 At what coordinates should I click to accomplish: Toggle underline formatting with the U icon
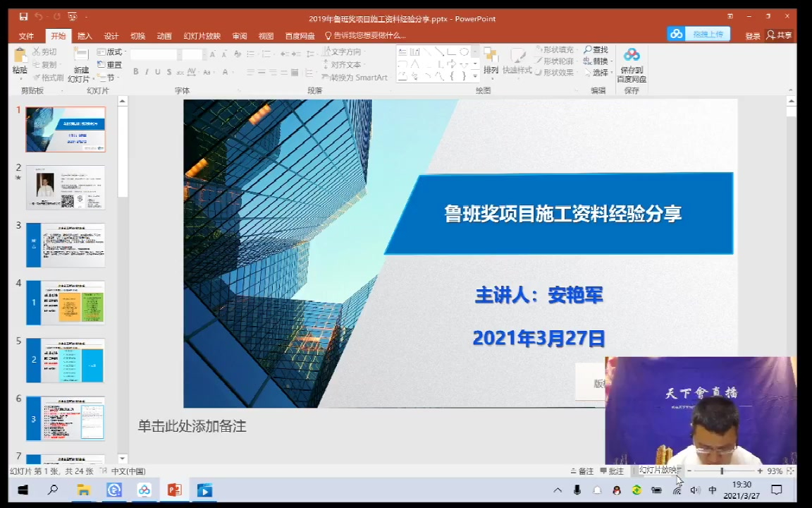[x=157, y=71]
